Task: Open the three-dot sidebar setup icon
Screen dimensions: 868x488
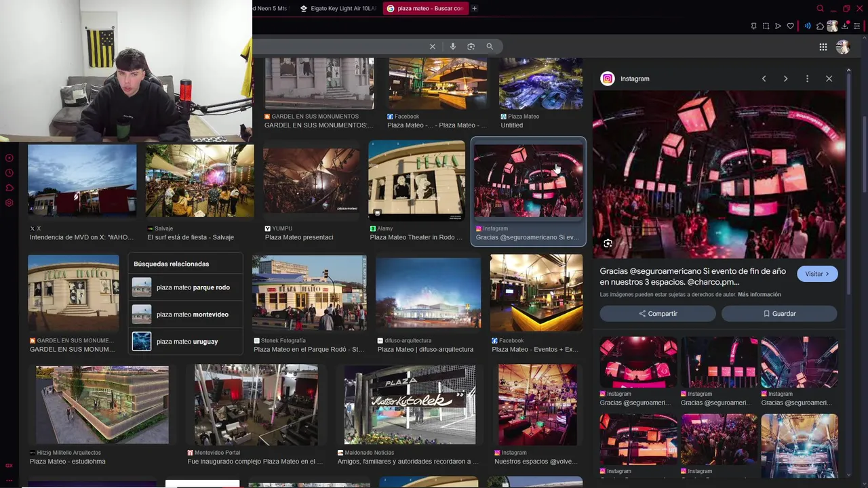Action: point(9,480)
